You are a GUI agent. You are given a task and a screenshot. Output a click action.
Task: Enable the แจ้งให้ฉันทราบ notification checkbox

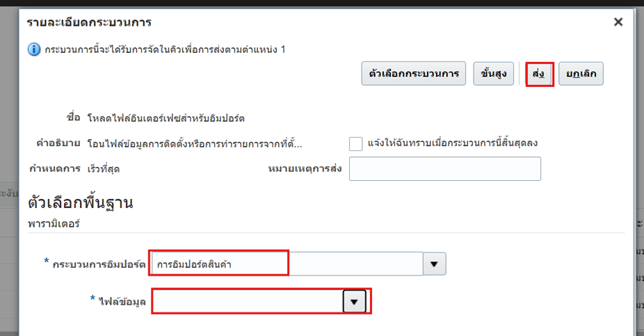tap(356, 144)
